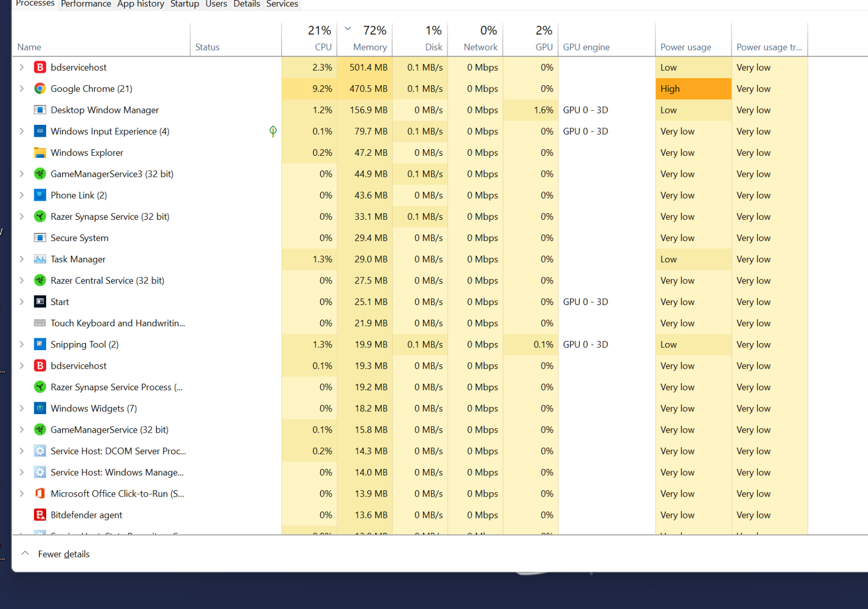Click the Razer Synapse Service Process icon
The width and height of the screenshot is (868, 609).
pos(40,387)
